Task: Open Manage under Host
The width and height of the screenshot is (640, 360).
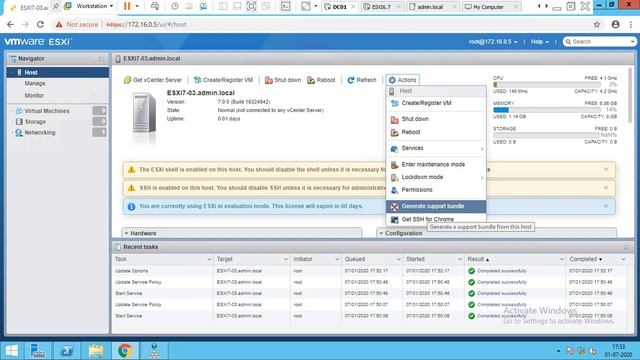Action: coord(35,83)
